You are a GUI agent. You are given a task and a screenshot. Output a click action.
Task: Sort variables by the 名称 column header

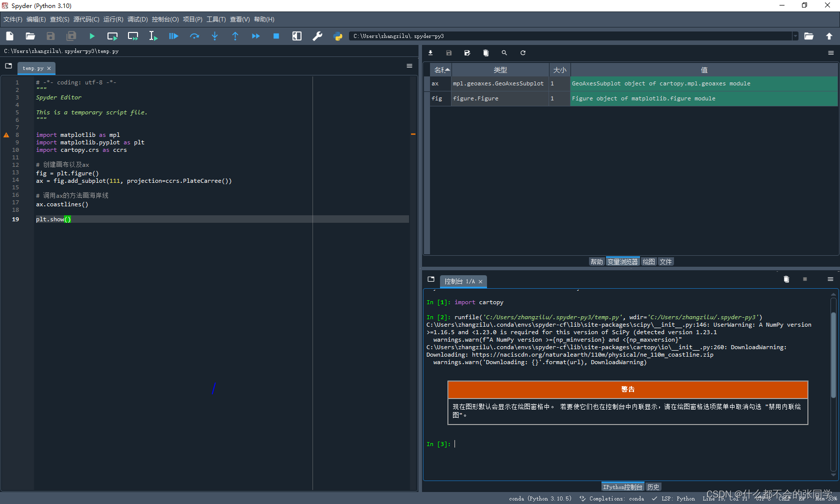point(441,70)
